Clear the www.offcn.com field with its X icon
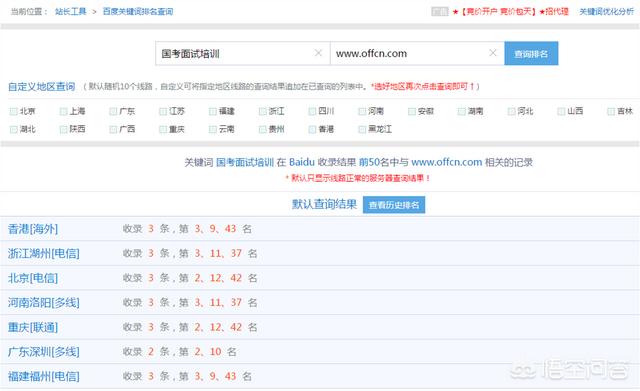This screenshot has height=391, width=640. [493, 53]
